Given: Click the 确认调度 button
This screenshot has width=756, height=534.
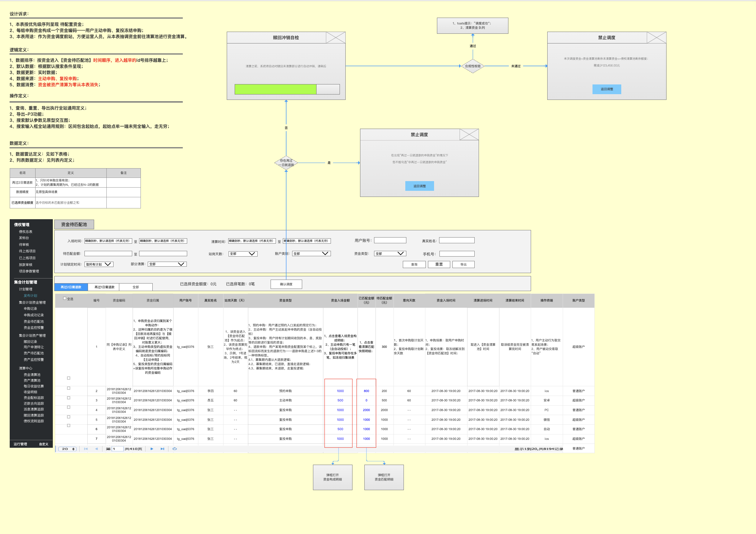Looking at the screenshot, I should tap(286, 284).
